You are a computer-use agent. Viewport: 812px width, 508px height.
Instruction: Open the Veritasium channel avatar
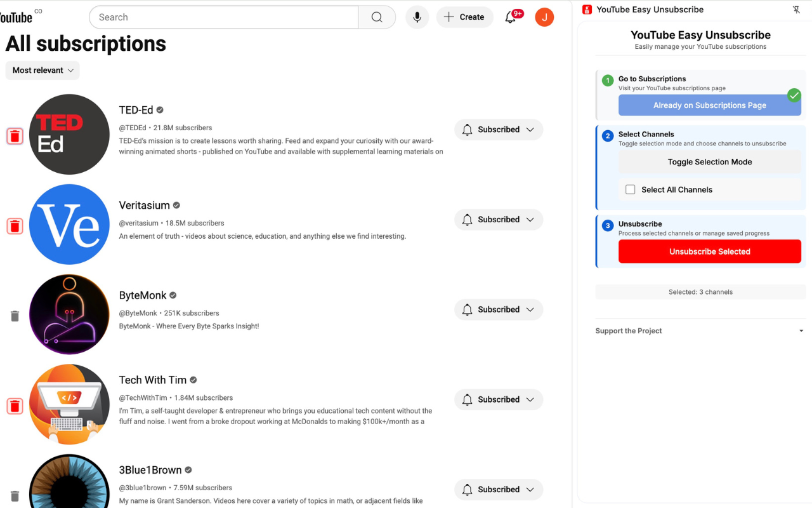69,224
